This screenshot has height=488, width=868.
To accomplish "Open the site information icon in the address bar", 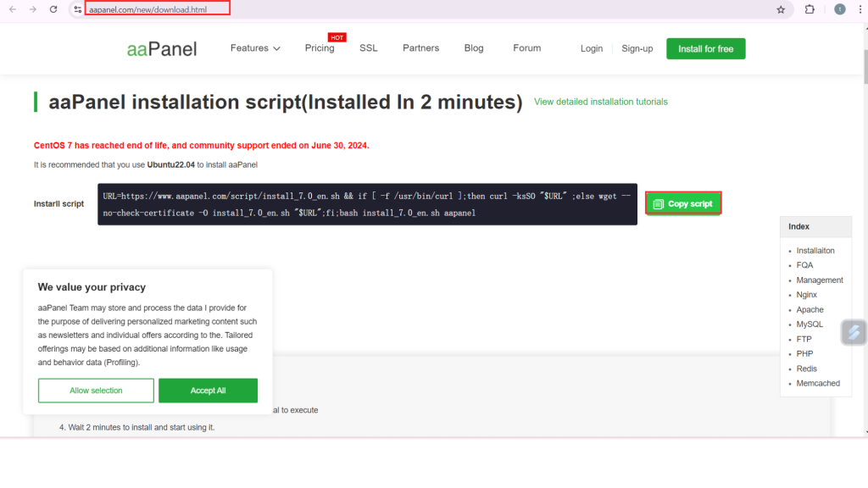I will point(77,9).
